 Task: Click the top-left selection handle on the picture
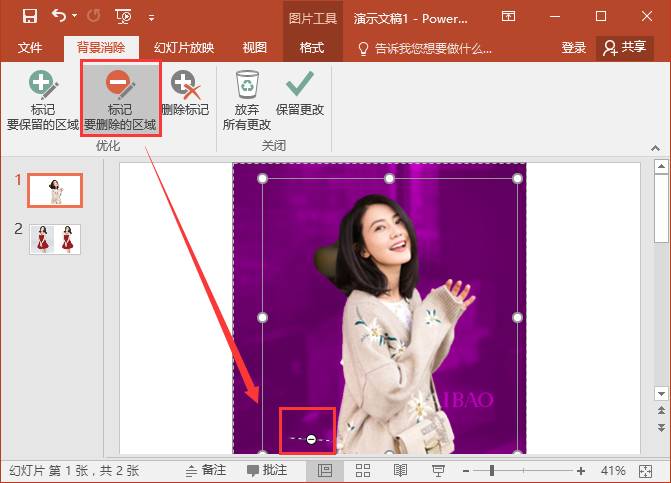263,178
